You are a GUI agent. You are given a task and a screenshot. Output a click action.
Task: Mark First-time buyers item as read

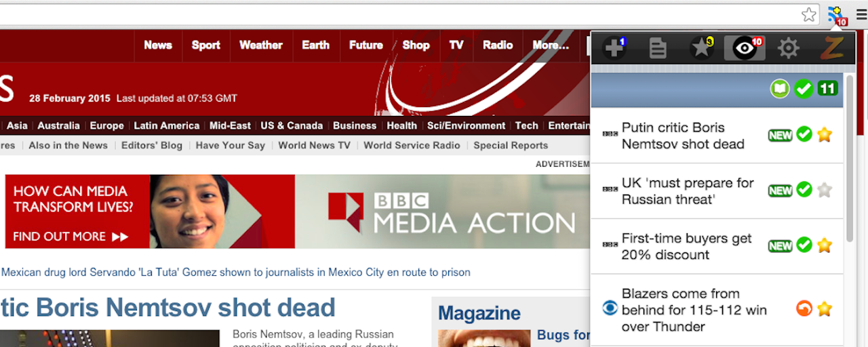tap(804, 245)
